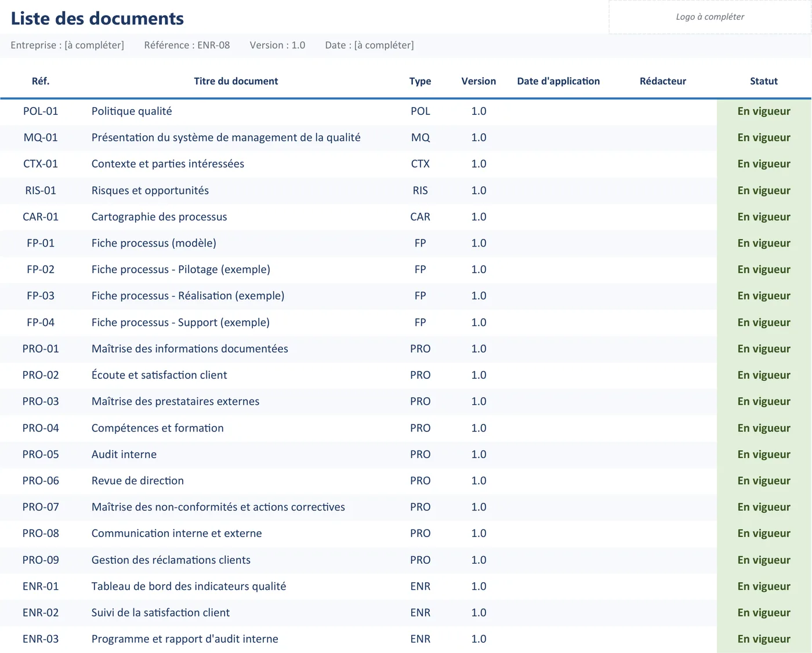Click the 'Type' column header
This screenshot has height=653, width=812.
pos(420,81)
